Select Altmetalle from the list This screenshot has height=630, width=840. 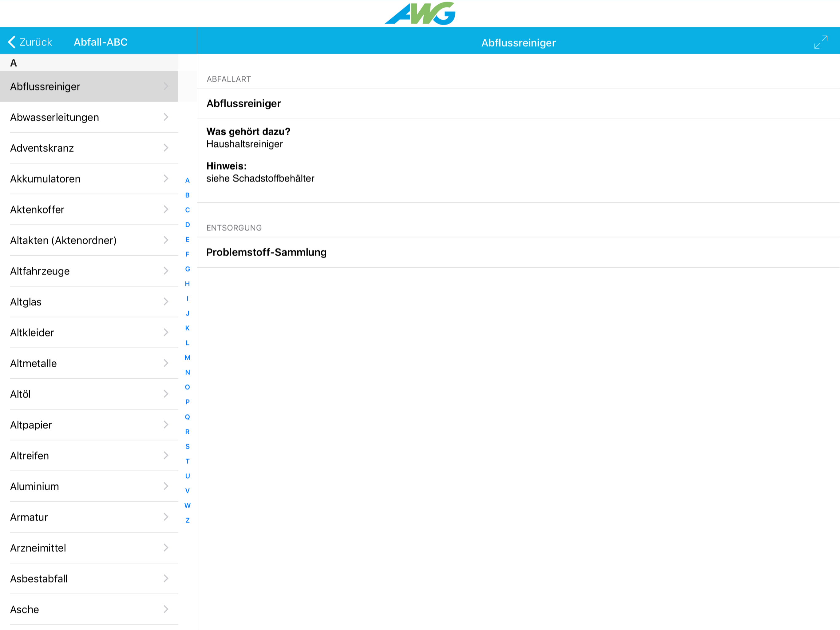pos(89,363)
